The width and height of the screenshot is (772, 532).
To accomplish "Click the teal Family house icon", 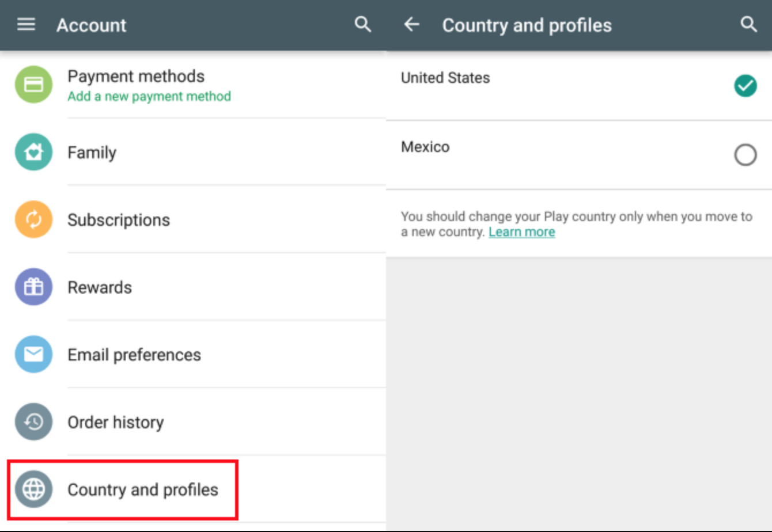I will pyautogui.click(x=33, y=152).
